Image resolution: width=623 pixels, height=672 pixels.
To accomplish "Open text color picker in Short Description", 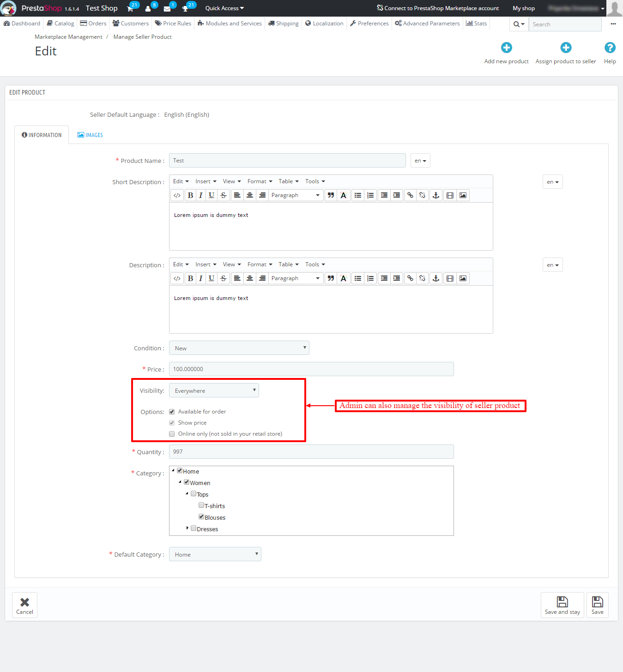I will click(343, 195).
